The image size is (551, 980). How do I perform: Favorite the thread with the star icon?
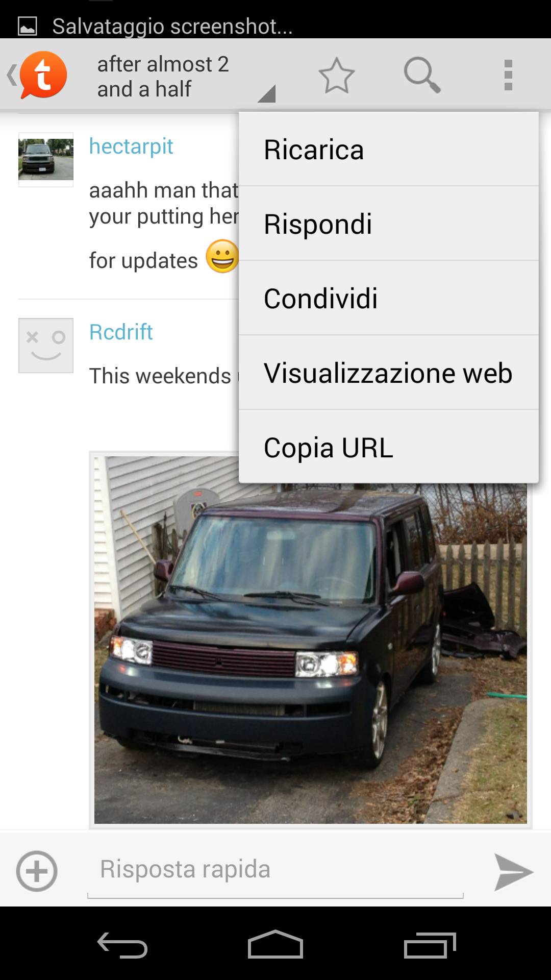[x=337, y=76]
